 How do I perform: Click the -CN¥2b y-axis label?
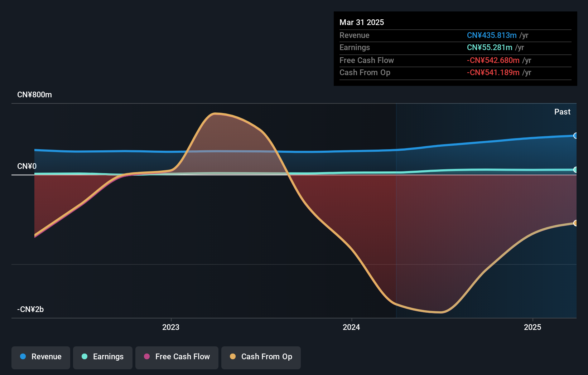click(x=30, y=310)
